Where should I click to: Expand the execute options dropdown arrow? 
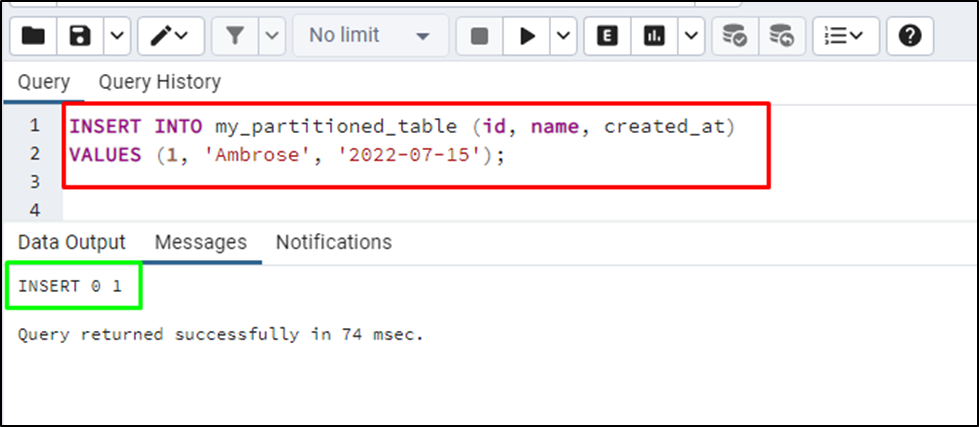564,36
